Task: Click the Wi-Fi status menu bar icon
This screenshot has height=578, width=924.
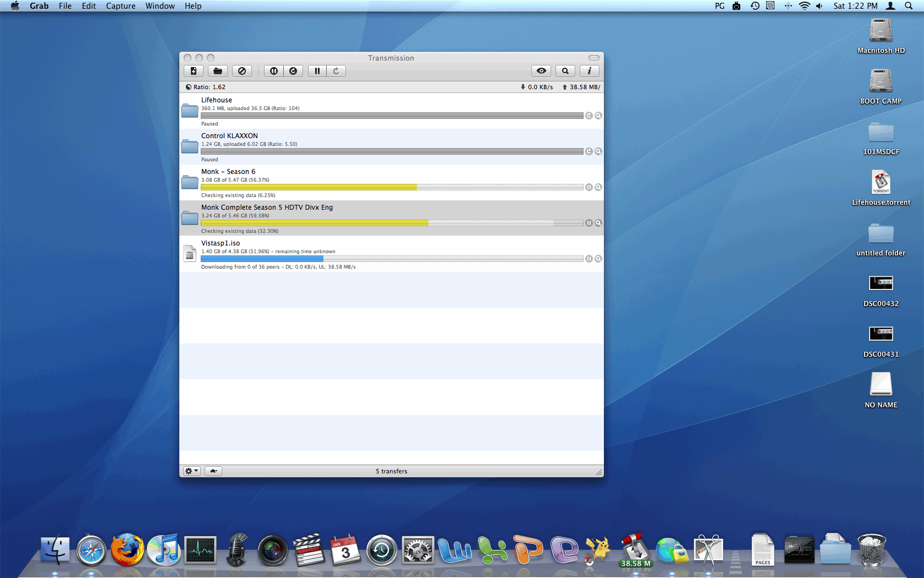Action: tap(805, 6)
